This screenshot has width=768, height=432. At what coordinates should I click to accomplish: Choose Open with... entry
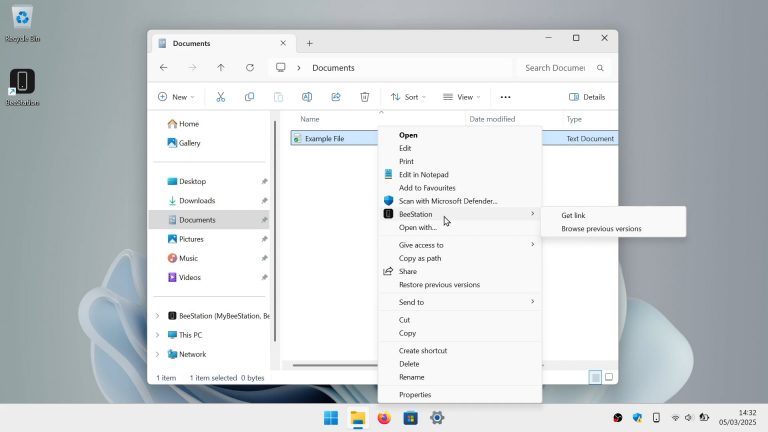(460, 227)
